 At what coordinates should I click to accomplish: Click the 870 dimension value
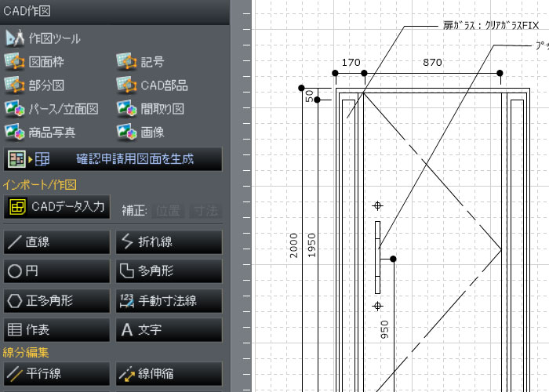click(432, 63)
